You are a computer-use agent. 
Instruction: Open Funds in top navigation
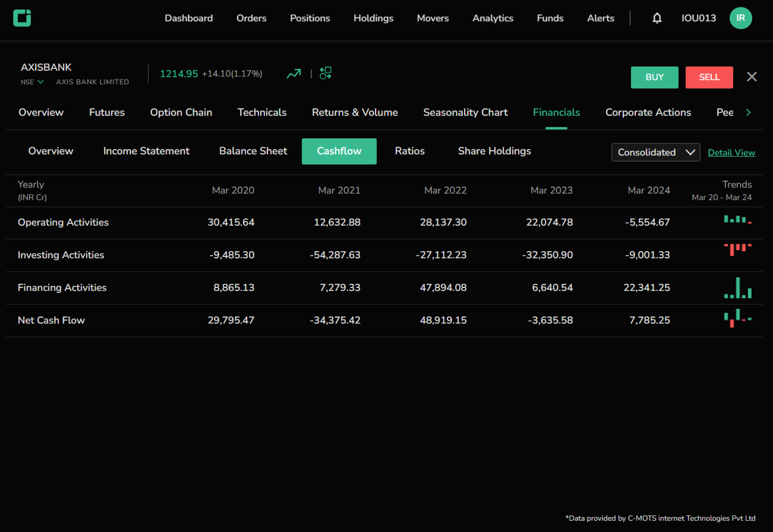pyautogui.click(x=550, y=18)
